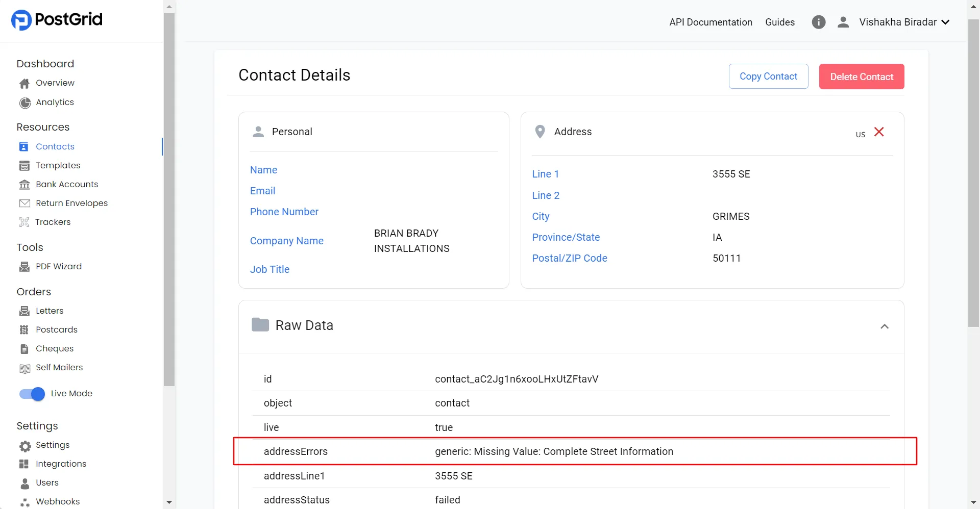This screenshot has width=980, height=509.
Task: Select the Trackers icon
Action: 24,222
